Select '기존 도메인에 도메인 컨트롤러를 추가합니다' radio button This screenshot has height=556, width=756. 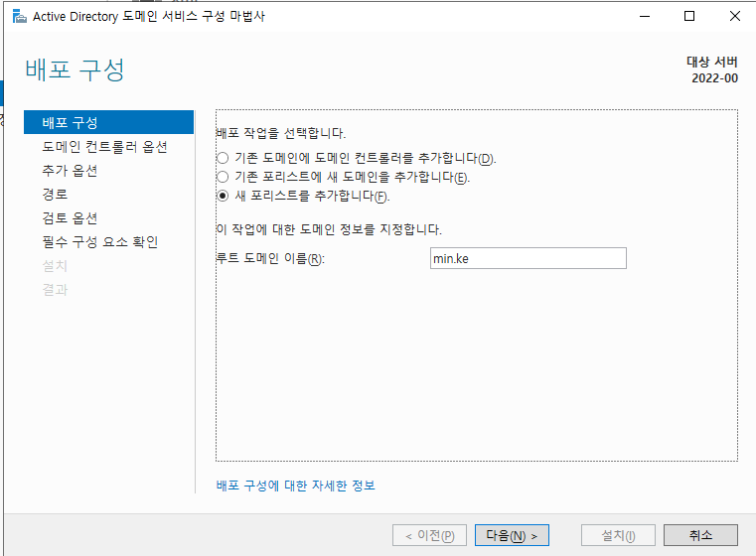[223, 158]
